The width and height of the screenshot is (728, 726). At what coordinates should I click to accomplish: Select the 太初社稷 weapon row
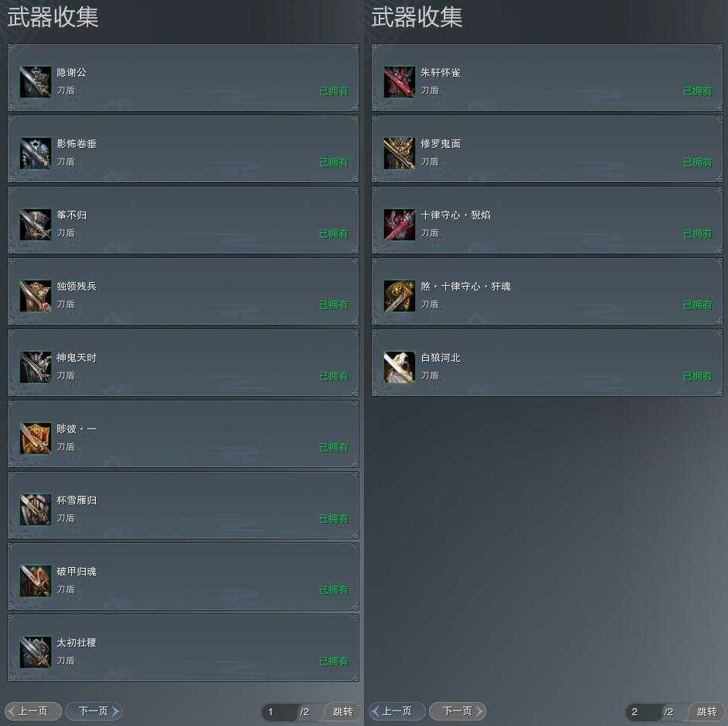tap(183, 648)
